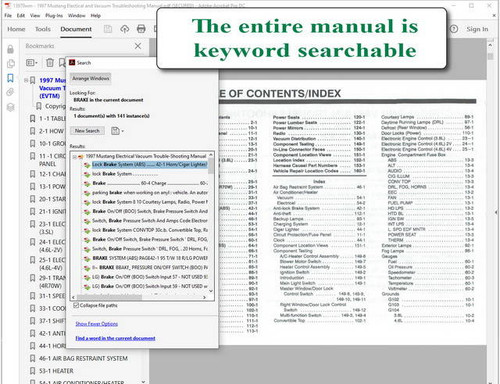Open the Window menu
Image resolution: width=500 pixels, height=384 pixels.
[x=77, y=16]
